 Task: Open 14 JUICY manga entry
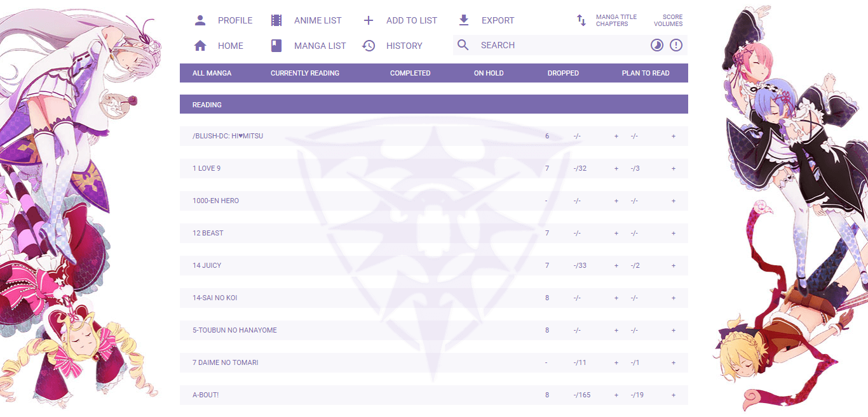pyautogui.click(x=207, y=265)
